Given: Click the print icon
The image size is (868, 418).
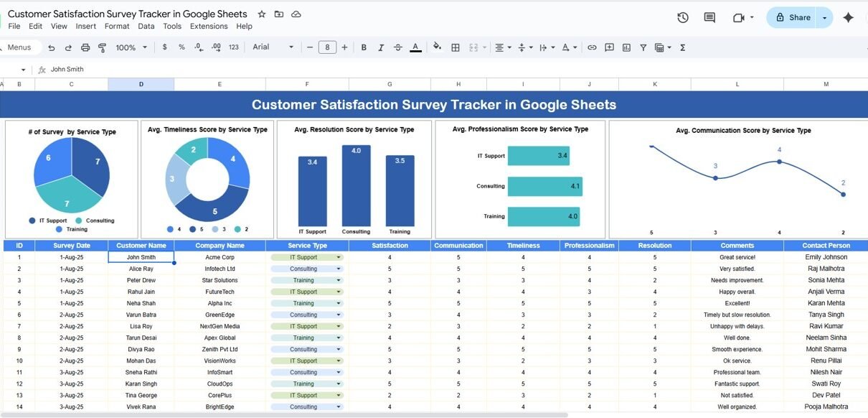Looking at the screenshot, I should 85,47.
